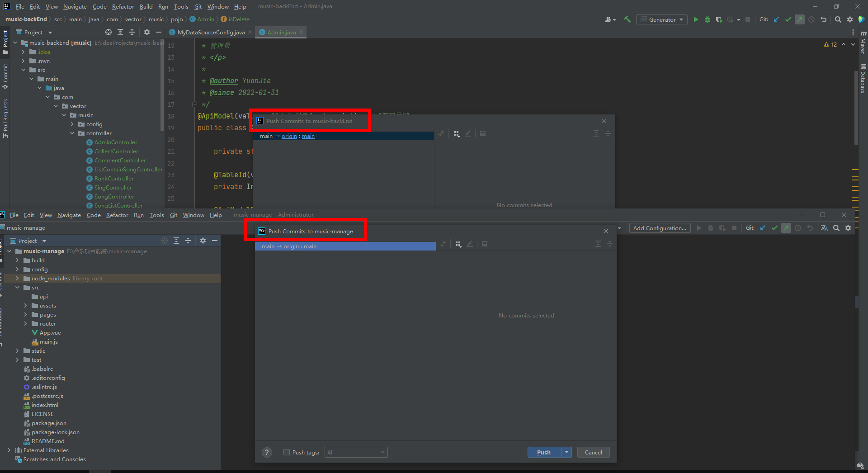Select SongController in project tree
Image resolution: width=868 pixels, height=473 pixels.
click(x=114, y=197)
